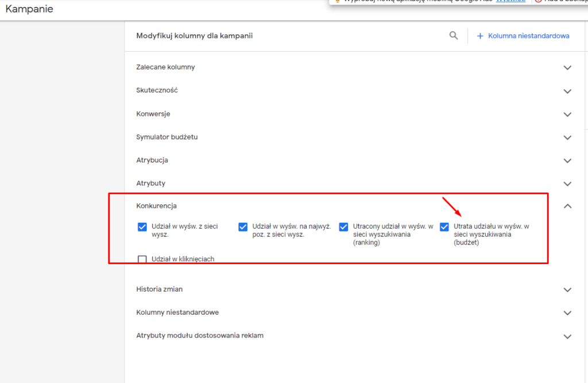Expand Atrybuty modułu dostosowania reklam chevron
The height and width of the screenshot is (383, 588).
pos(567,336)
